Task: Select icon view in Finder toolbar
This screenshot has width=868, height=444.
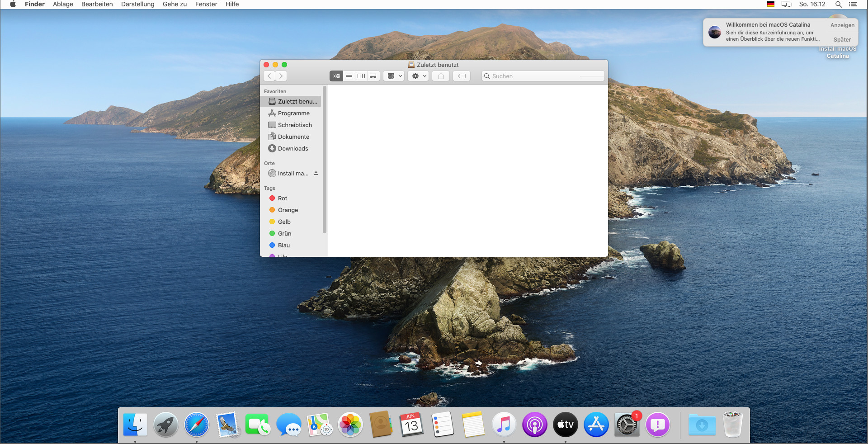Action: coord(336,76)
